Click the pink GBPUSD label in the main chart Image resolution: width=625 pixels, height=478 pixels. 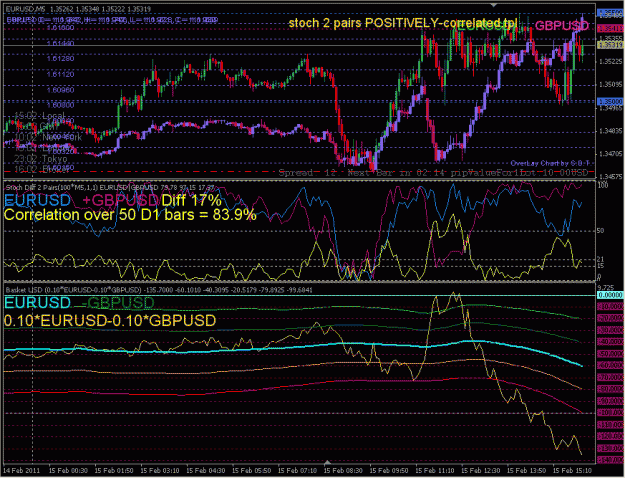click(x=562, y=26)
